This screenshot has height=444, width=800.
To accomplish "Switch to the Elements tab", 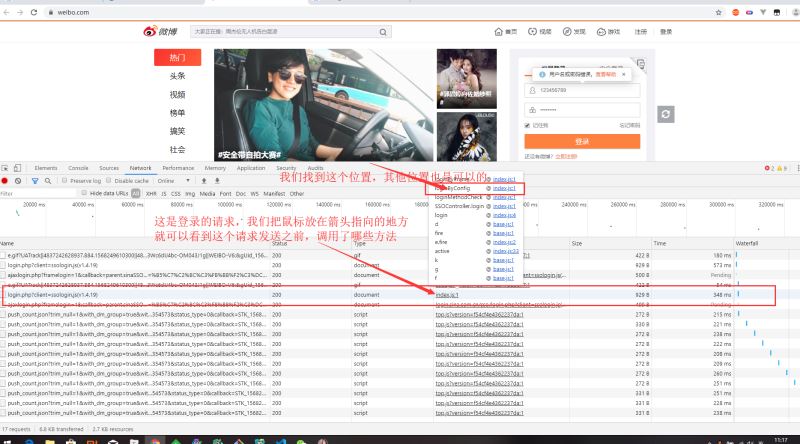I will [46, 168].
